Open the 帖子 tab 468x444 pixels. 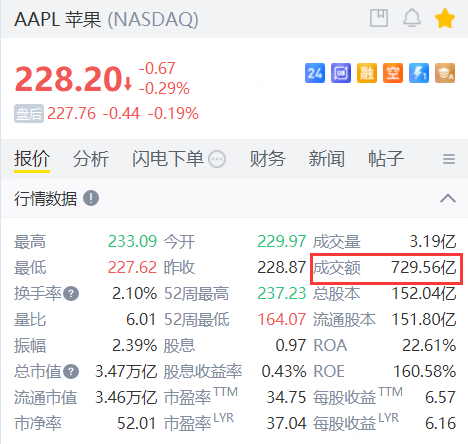[x=386, y=159]
